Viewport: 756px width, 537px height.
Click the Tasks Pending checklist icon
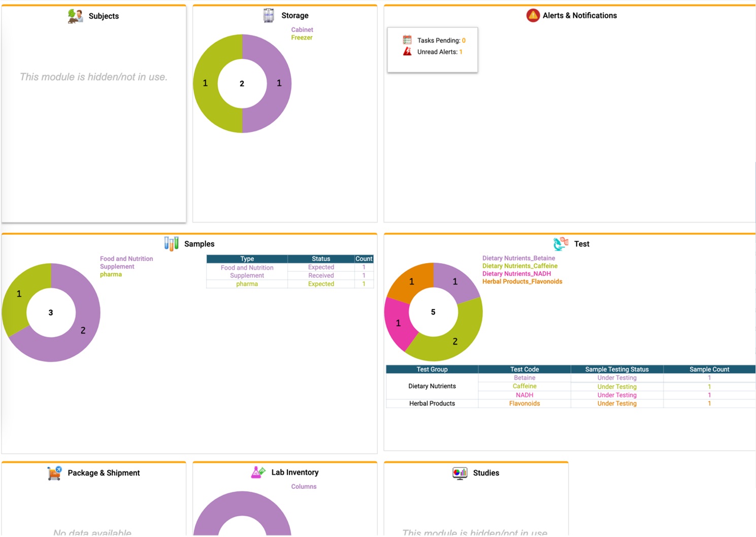[407, 40]
